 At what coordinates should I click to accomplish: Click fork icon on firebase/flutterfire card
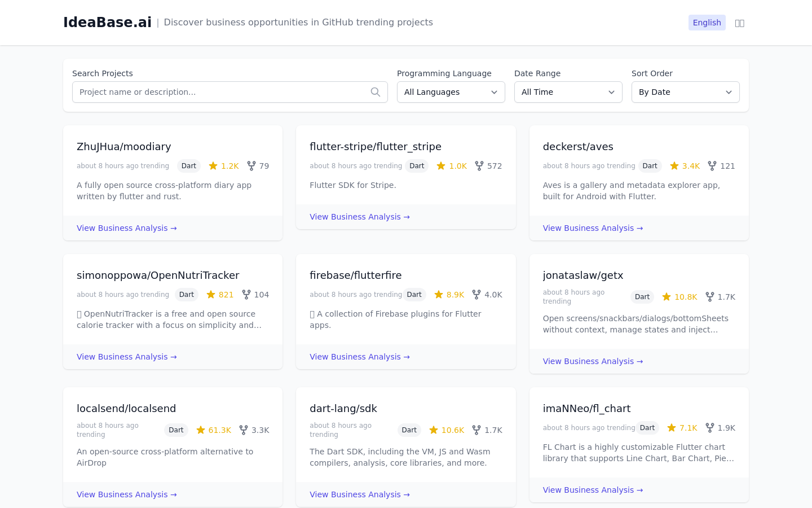[x=476, y=295]
